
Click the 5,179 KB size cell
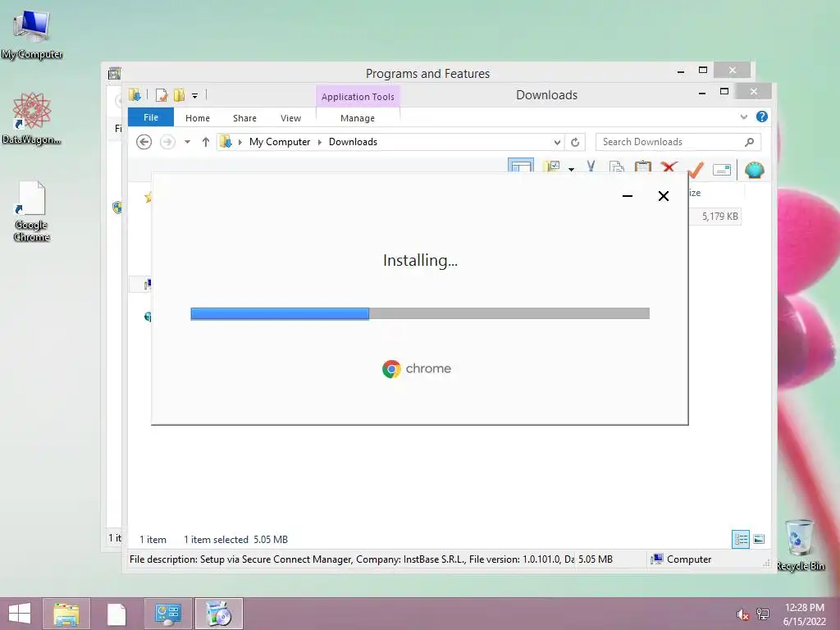coord(719,217)
